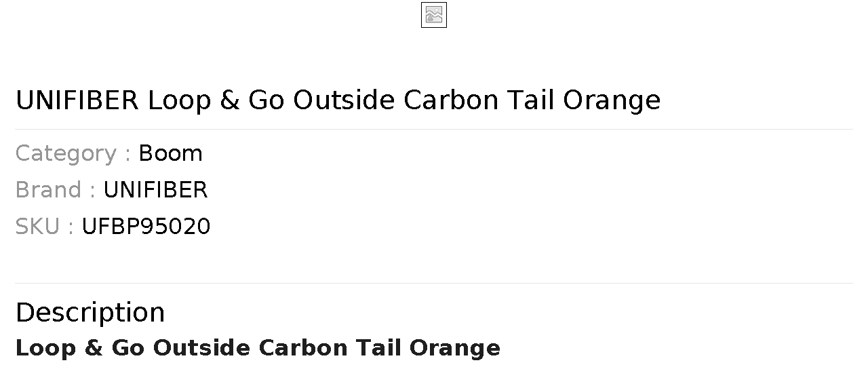
Task: Click the product title heading
Action: tap(338, 100)
